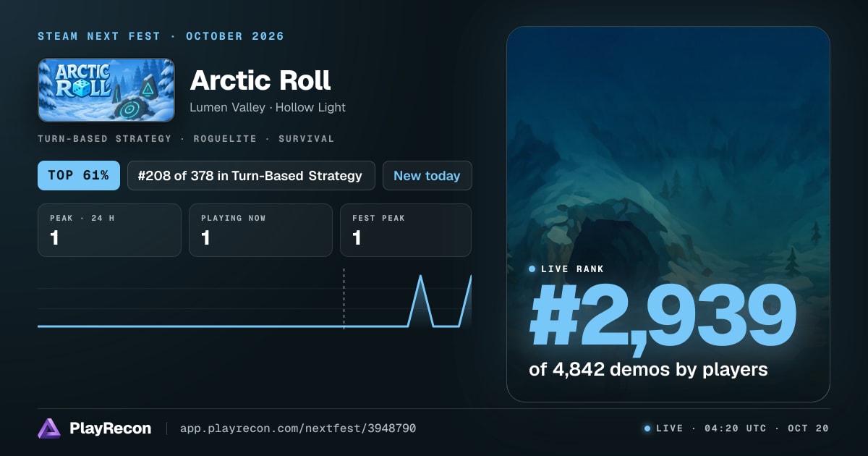Click the PlayRecon brand name
The height and width of the screenshot is (456, 868).
click(x=111, y=428)
